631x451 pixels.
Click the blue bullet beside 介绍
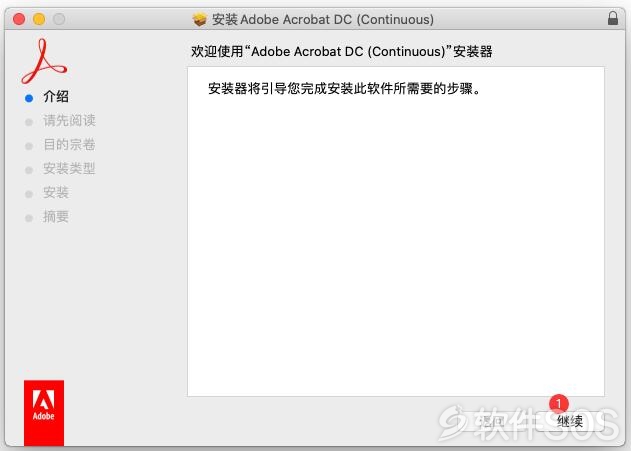[29, 98]
